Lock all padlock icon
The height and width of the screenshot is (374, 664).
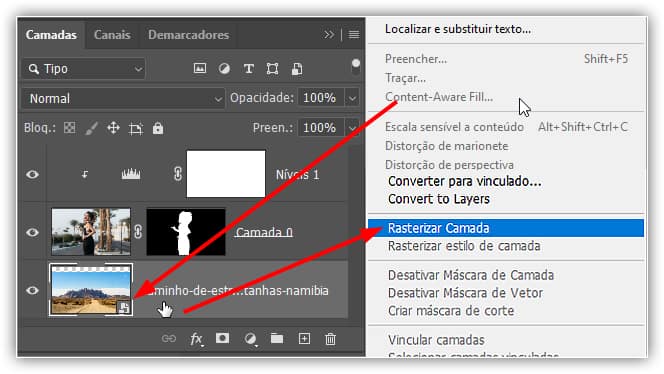tap(158, 128)
